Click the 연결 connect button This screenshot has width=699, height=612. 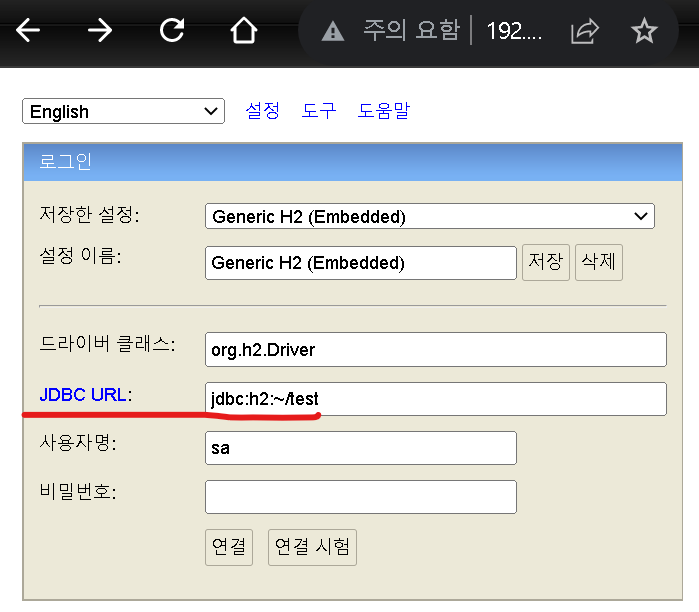229,547
